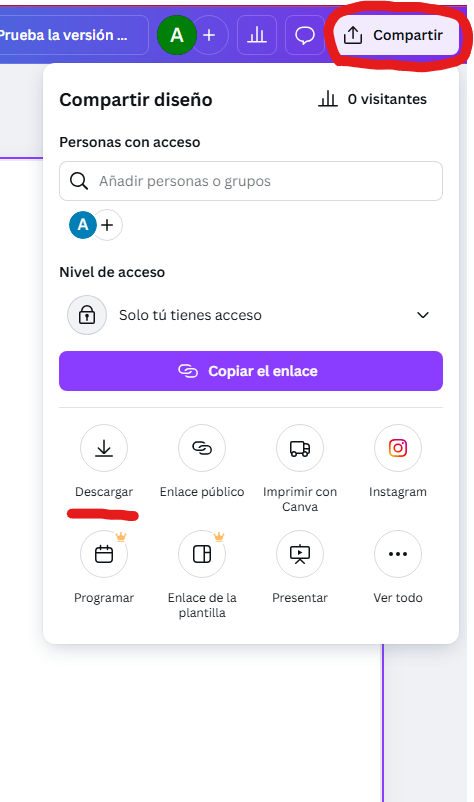Select Imprimir con Canva truck icon
474x802 pixels.
(x=300, y=448)
